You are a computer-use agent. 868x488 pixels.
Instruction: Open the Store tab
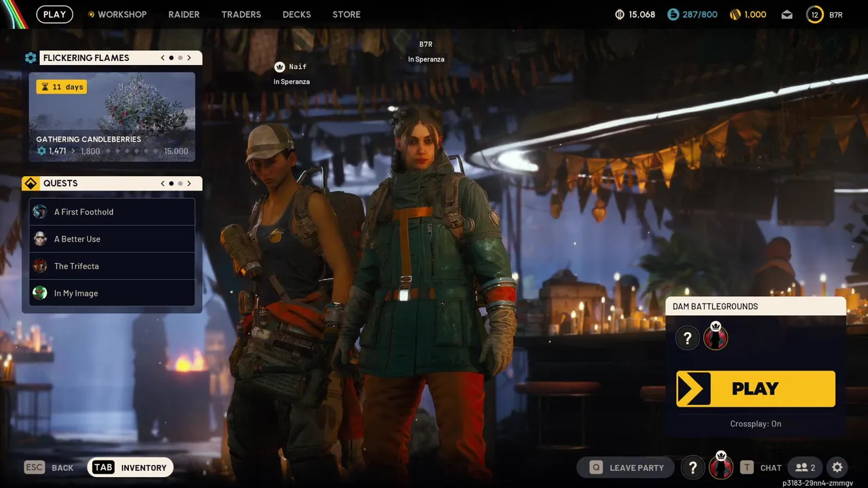coord(347,14)
